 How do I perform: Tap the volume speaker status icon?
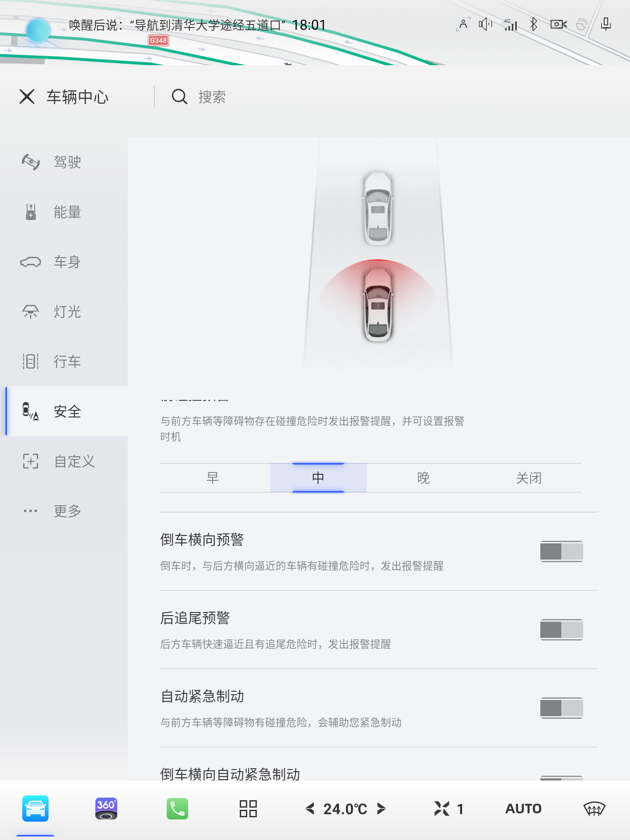click(485, 24)
